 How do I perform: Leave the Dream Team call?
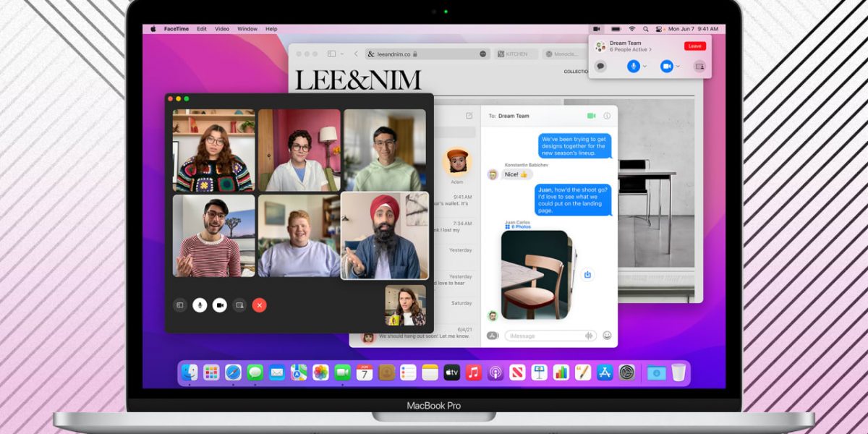(x=694, y=46)
